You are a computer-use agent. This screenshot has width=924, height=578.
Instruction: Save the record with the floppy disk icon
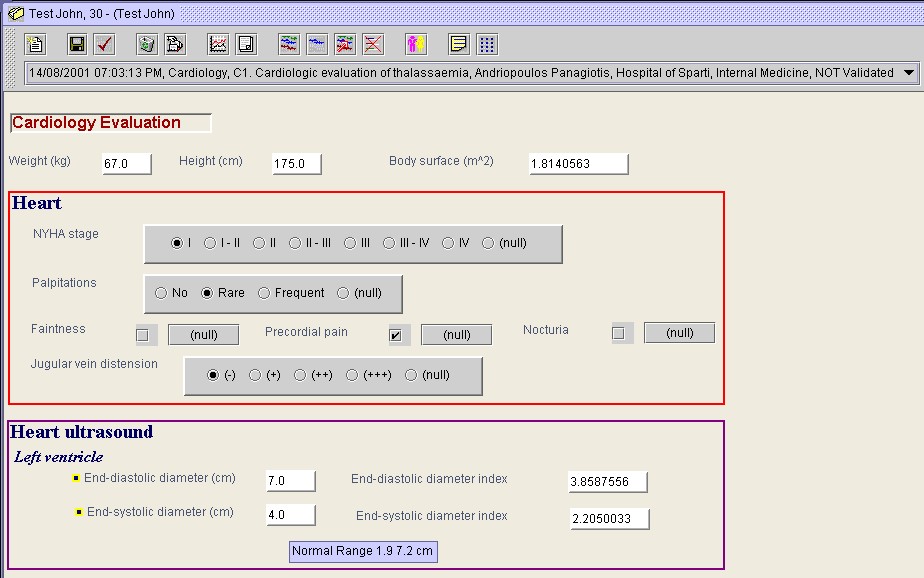coord(77,44)
